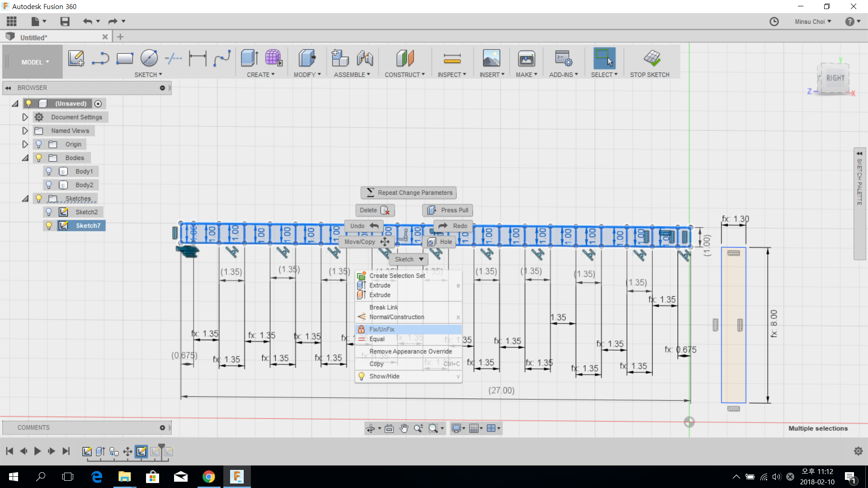Viewport: 868px width, 488px height.
Task: Toggle the activate radio button for Unsaved component
Action: [x=98, y=103]
